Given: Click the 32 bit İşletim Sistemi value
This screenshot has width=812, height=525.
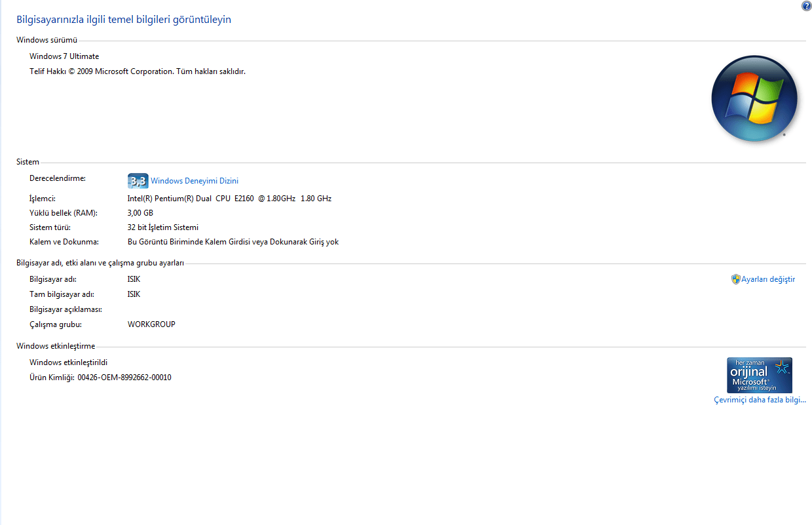Looking at the screenshot, I should click(162, 227).
